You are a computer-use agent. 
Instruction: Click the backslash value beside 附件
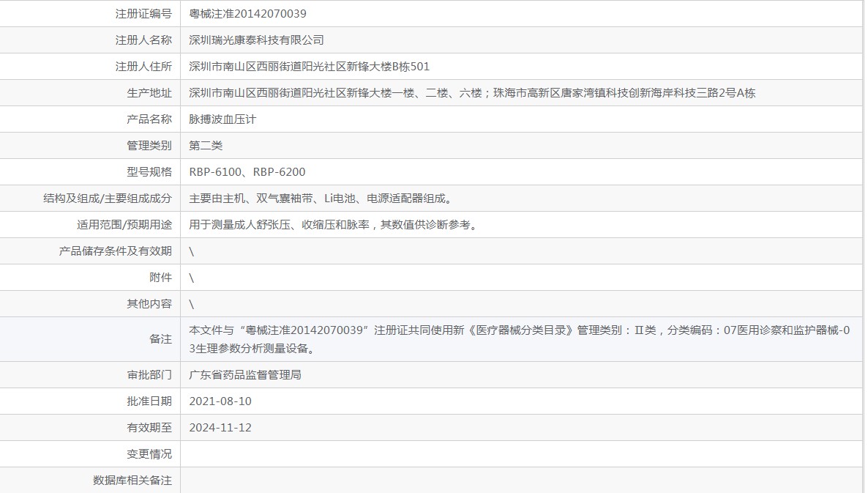pyautogui.click(x=192, y=278)
